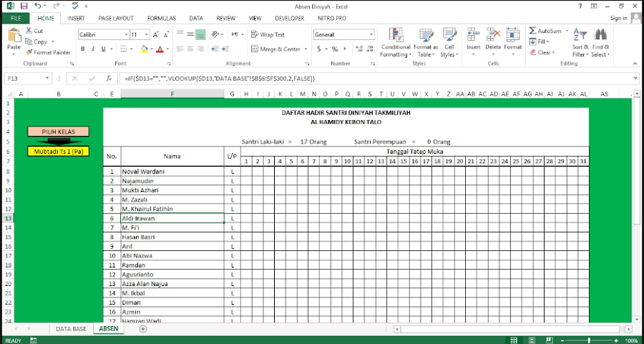Screen dimensions: 644x344
Task: Select the Mubtadi Ts 1 (Pa) cell
Action: (58, 151)
